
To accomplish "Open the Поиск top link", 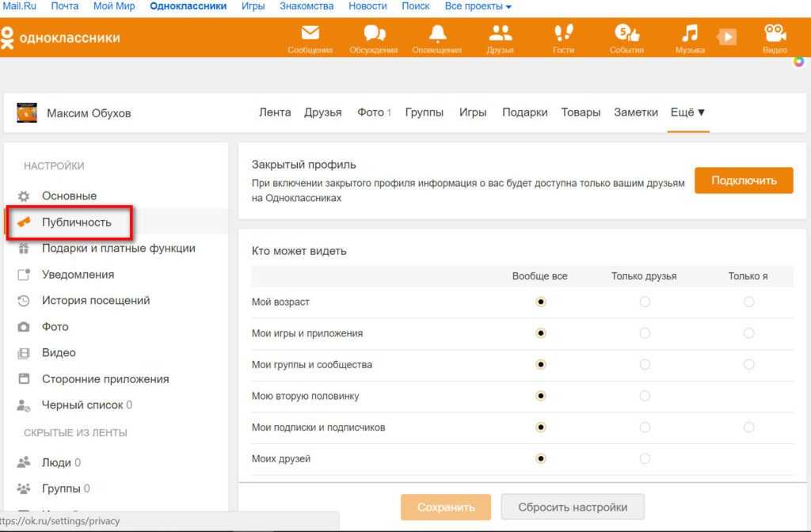I will pyautogui.click(x=415, y=6).
